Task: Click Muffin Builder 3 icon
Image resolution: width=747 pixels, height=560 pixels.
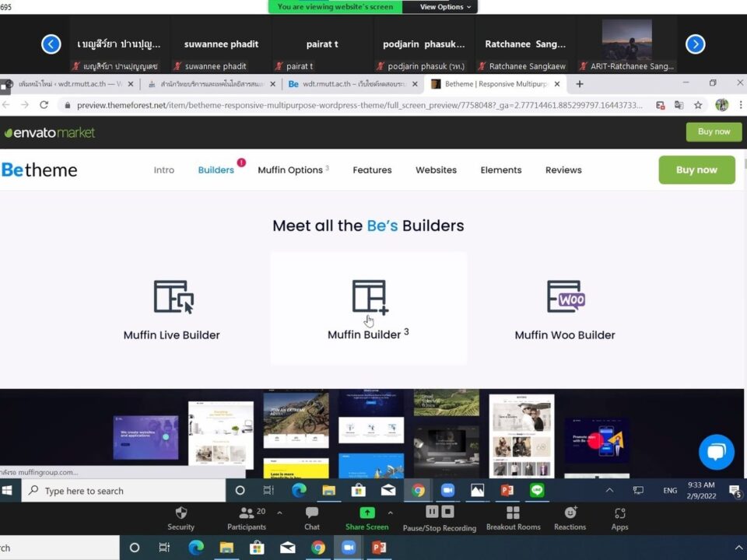Action: (370, 296)
